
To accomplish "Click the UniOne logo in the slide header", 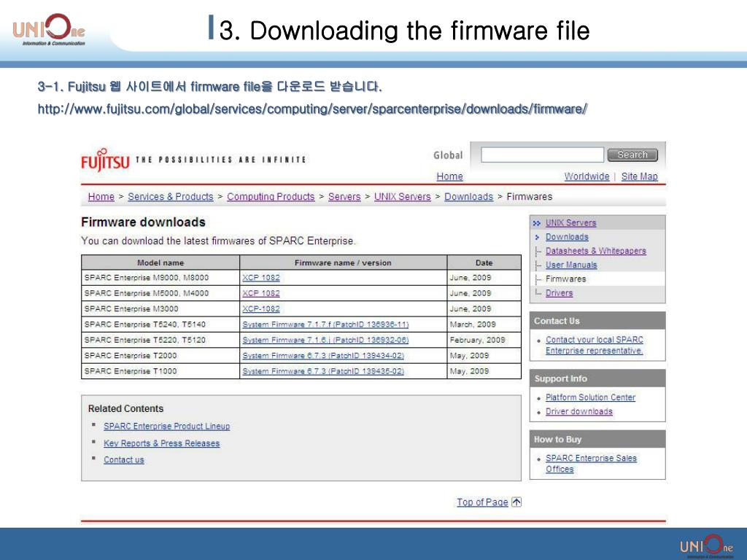I will (49, 29).
